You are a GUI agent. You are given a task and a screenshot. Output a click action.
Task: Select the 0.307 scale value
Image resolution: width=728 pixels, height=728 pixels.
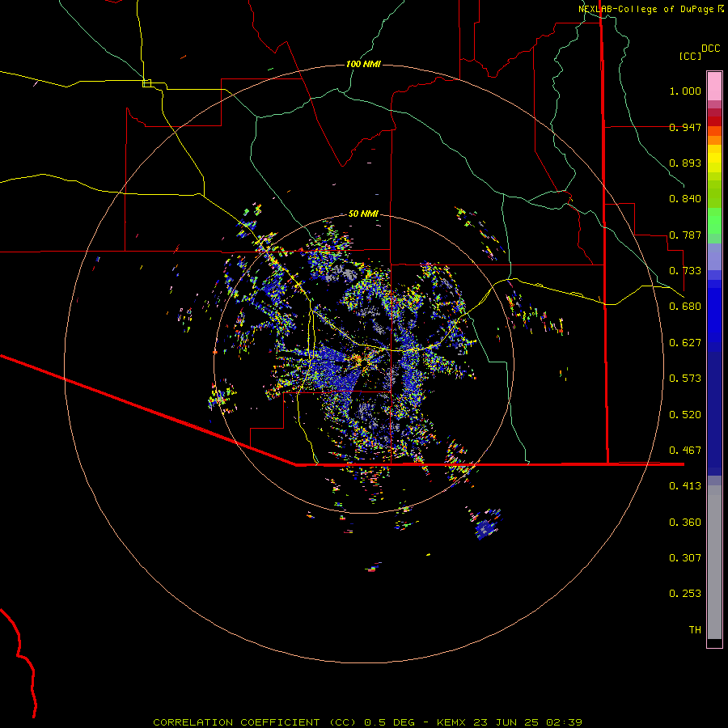tap(685, 558)
